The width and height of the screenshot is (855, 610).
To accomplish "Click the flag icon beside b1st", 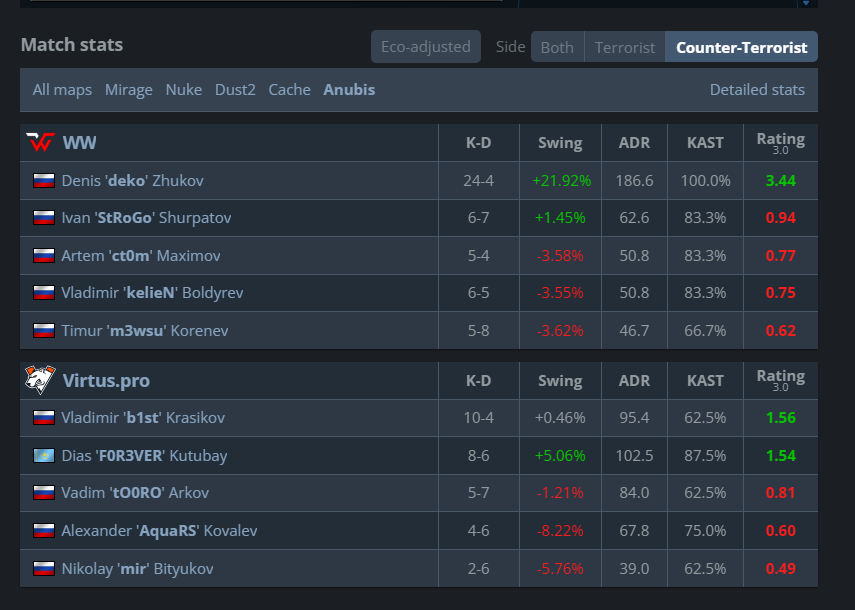I will tap(44, 418).
